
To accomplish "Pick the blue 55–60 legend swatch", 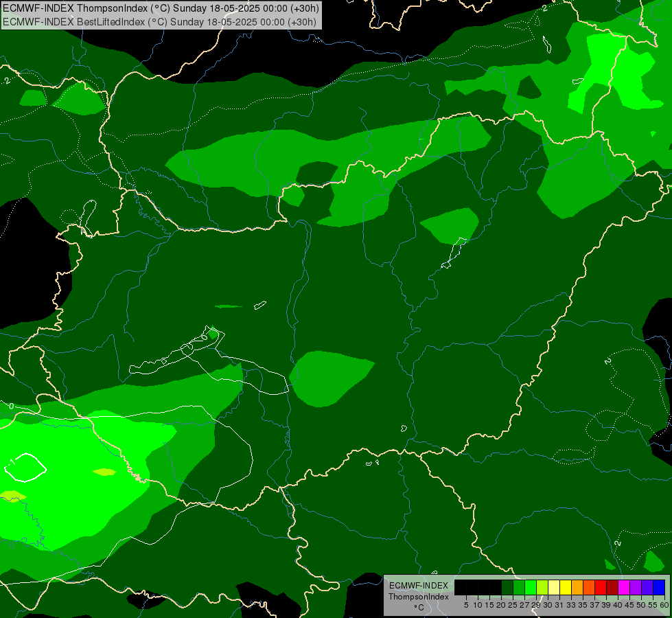I will [659, 587].
